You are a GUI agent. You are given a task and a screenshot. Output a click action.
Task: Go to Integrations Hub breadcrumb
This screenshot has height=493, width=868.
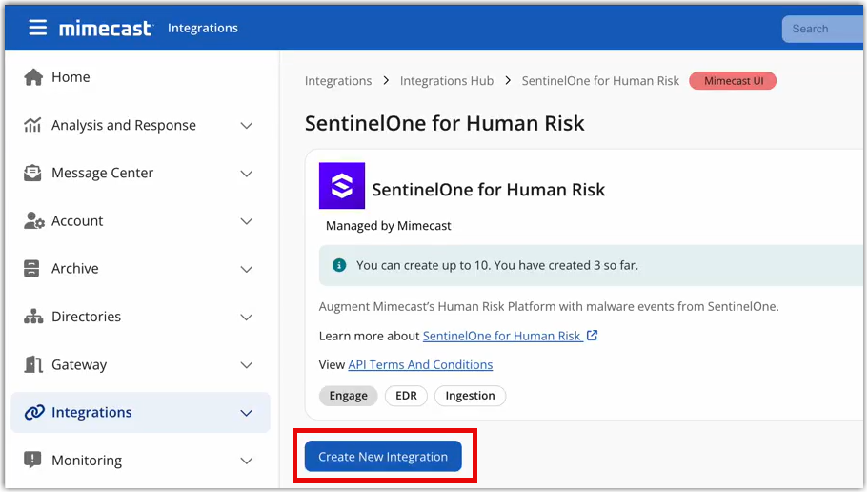(447, 81)
